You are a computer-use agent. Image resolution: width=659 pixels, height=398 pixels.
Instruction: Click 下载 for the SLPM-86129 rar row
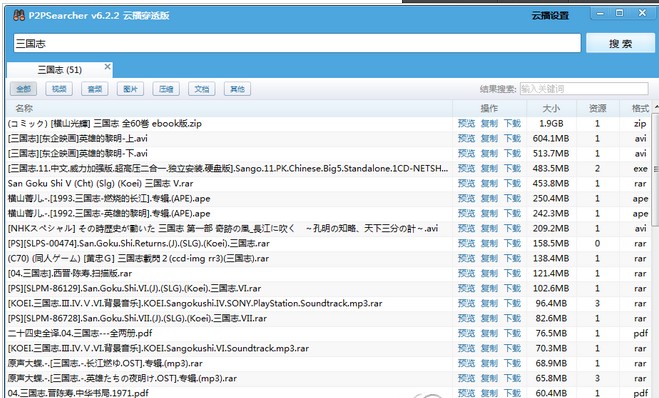(512, 288)
